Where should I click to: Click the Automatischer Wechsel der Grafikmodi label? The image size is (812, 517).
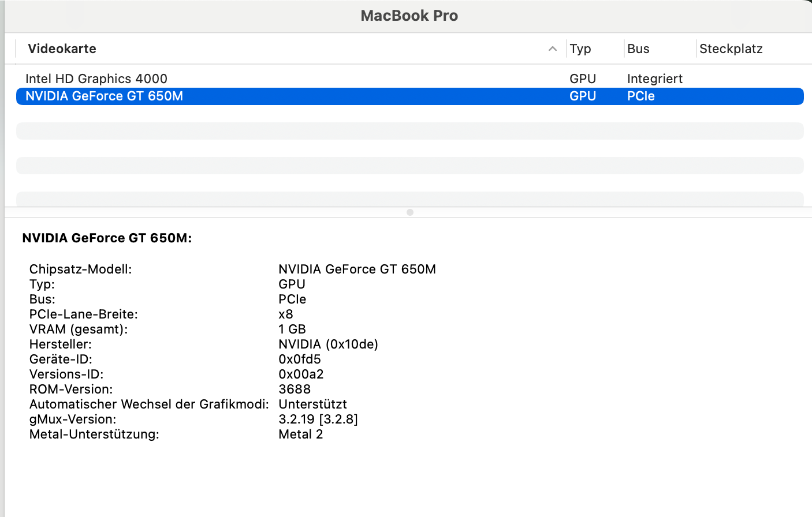pyautogui.click(x=149, y=404)
